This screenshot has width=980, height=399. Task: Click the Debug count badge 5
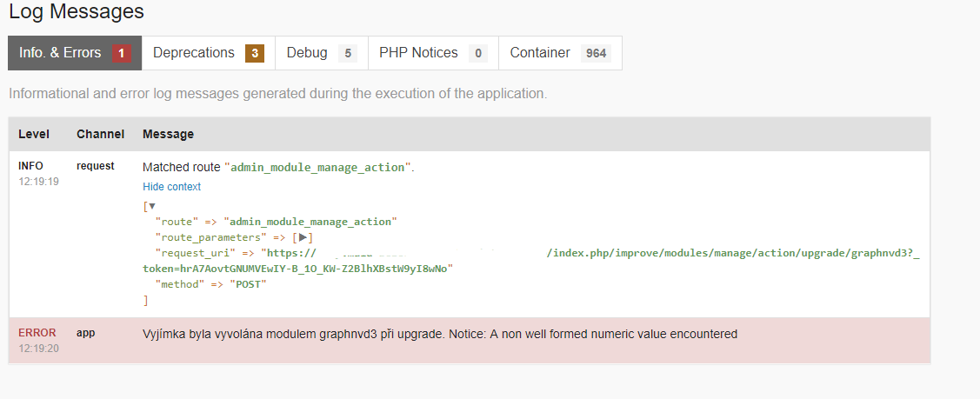pos(348,54)
